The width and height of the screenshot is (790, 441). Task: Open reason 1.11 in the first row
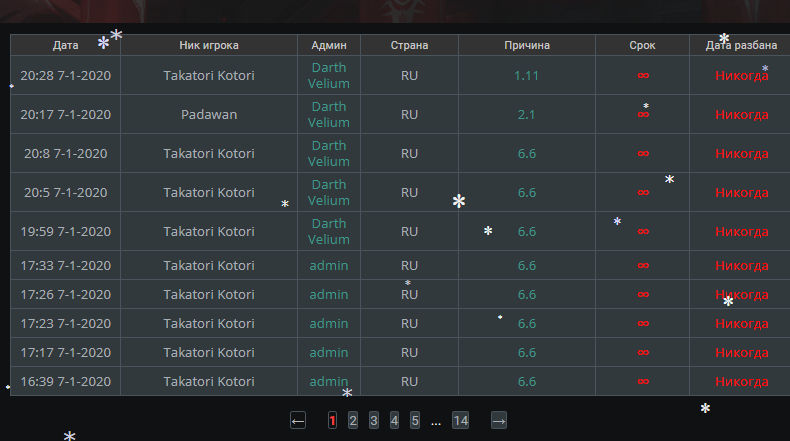coord(527,75)
